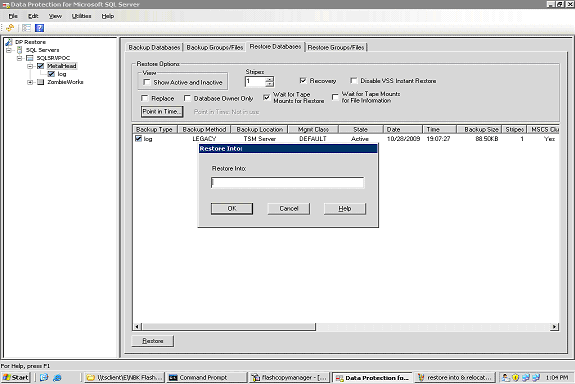The height and width of the screenshot is (384, 575).
Task: Open the File menu
Action: click(13, 16)
